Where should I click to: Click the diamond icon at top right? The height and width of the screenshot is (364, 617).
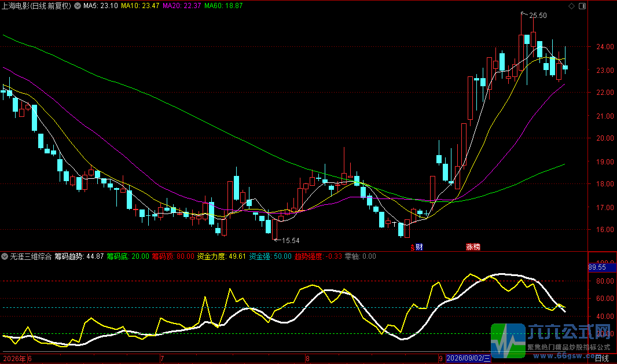click(x=572, y=6)
